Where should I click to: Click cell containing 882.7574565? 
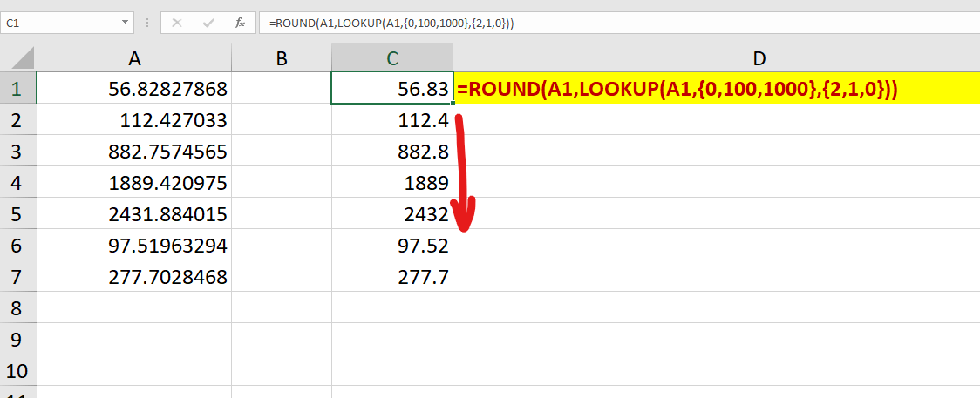pos(134,151)
